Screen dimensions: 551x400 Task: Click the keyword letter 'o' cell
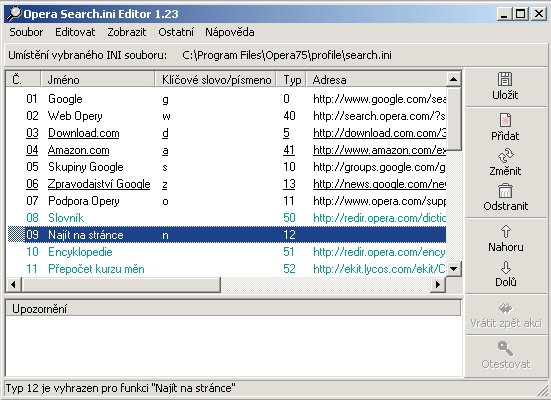[x=165, y=201]
